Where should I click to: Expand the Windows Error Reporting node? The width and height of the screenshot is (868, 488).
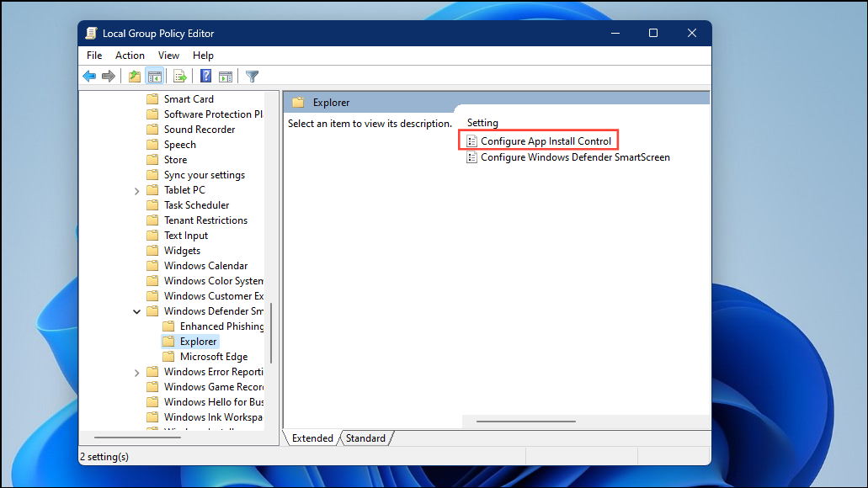click(x=136, y=371)
